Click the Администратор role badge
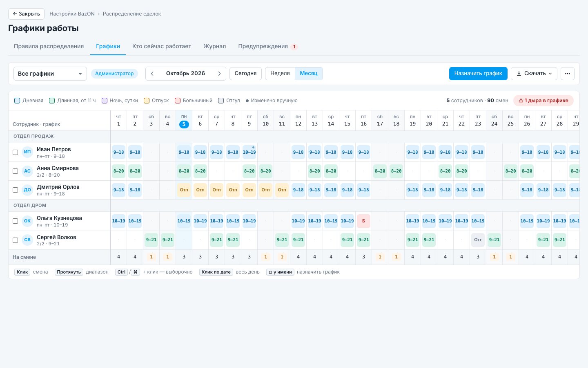Image resolution: width=588 pixels, height=368 pixels. click(x=114, y=74)
